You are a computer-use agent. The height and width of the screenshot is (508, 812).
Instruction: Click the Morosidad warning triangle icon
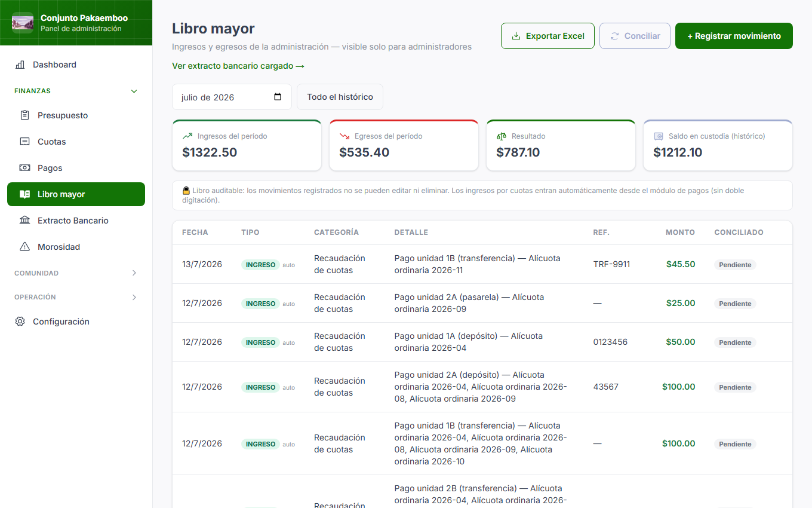[24, 247]
